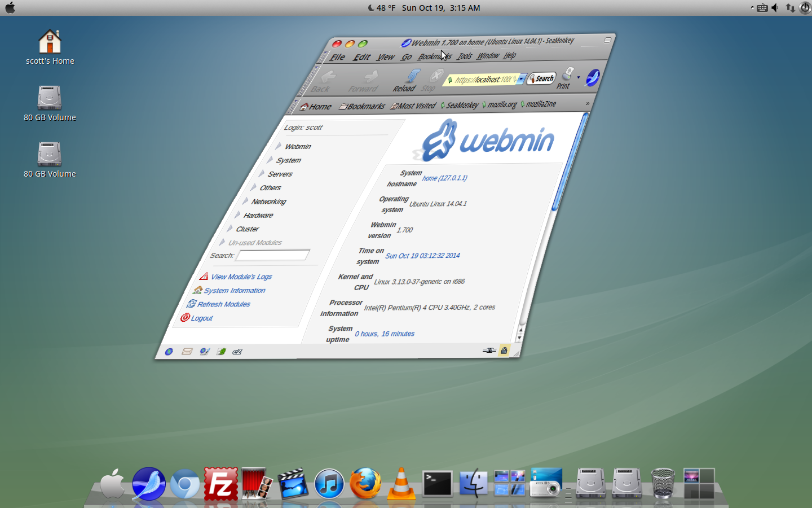Click the System Information link
This screenshot has height=508, width=812.
235,290
